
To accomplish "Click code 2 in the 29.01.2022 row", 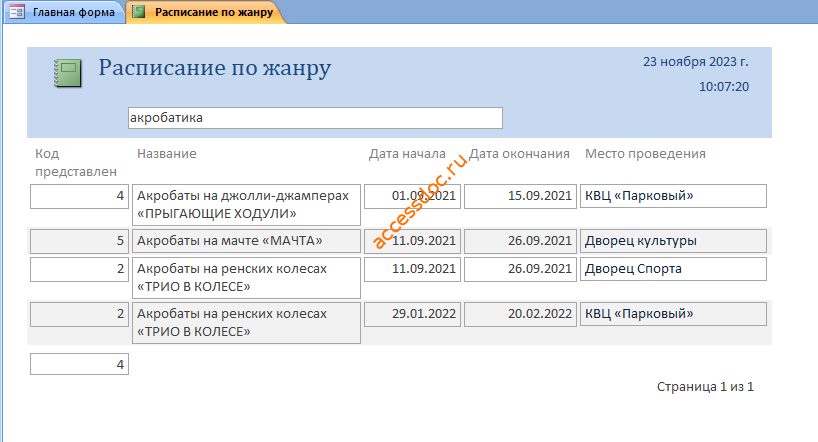I will pos(79,314).
